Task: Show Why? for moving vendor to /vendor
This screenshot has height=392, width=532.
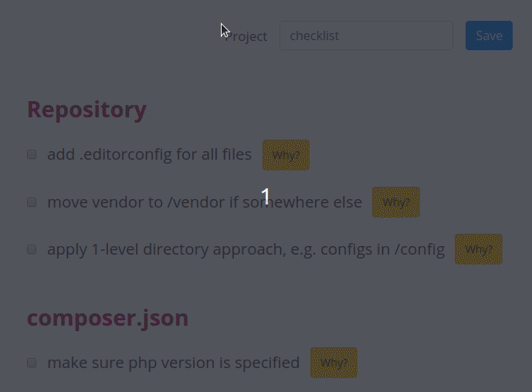Action: pyautogui.click(x=396, y=202)
